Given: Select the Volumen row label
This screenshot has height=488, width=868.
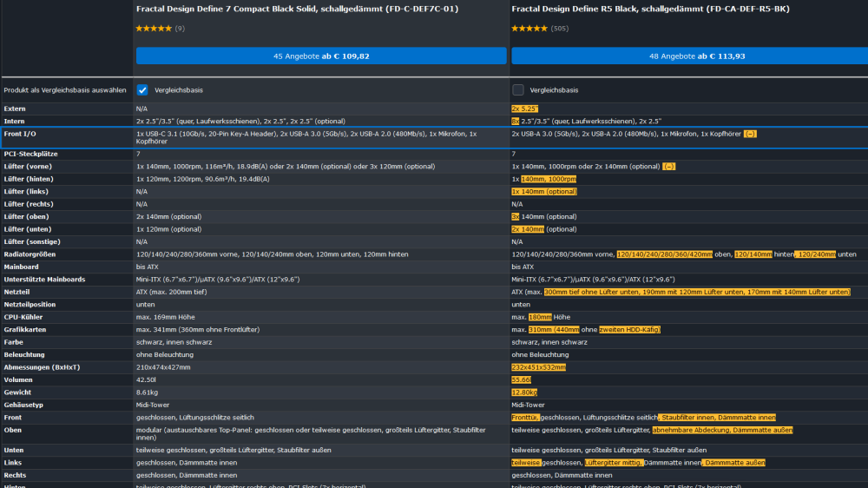Looking at the screenshot, I should (18, 379).
